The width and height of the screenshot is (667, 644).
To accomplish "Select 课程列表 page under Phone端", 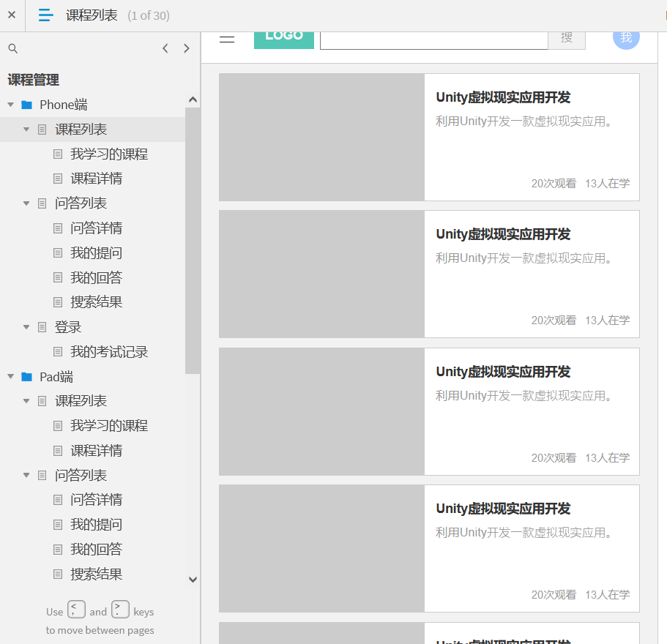I will (x=81, y=130).
